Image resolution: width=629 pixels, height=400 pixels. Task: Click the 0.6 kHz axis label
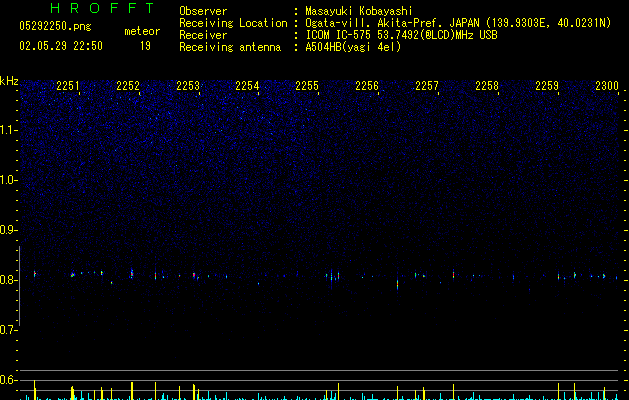coord(8,380)
